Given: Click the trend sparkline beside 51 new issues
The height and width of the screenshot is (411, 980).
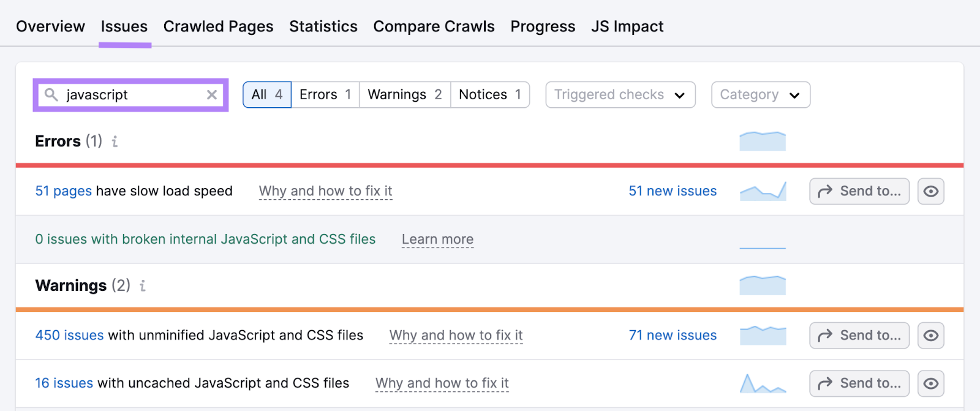Looking at the screenshot, I should click(763, 190).
